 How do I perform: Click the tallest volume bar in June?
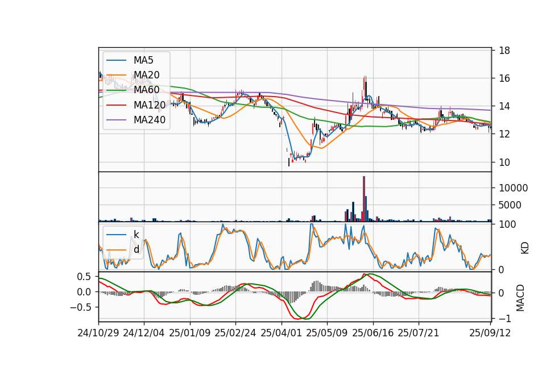(364, 199)
